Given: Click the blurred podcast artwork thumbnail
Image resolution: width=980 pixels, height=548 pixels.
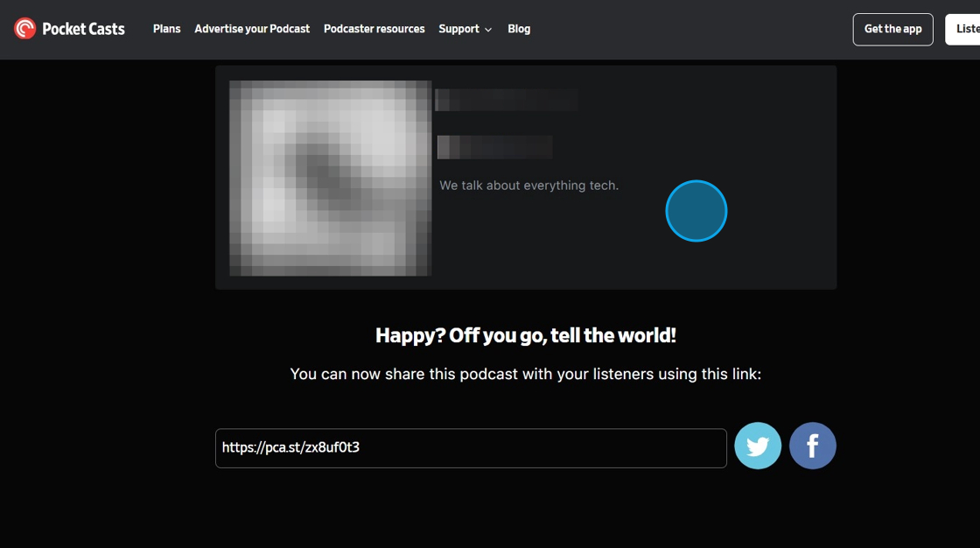Looking at the screenshot, I should click(330, 178).
